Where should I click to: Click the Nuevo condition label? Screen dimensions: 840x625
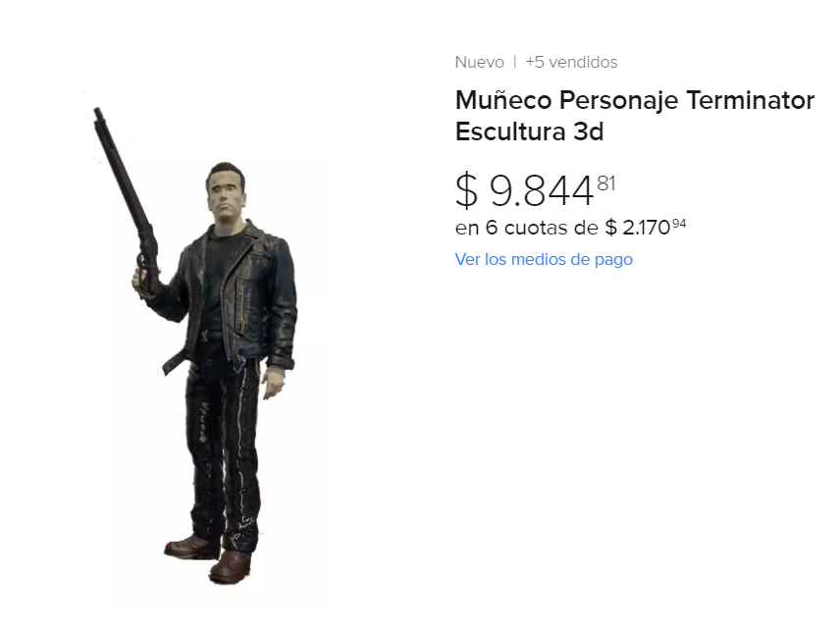pyautogui.click(x=479, y=62)
